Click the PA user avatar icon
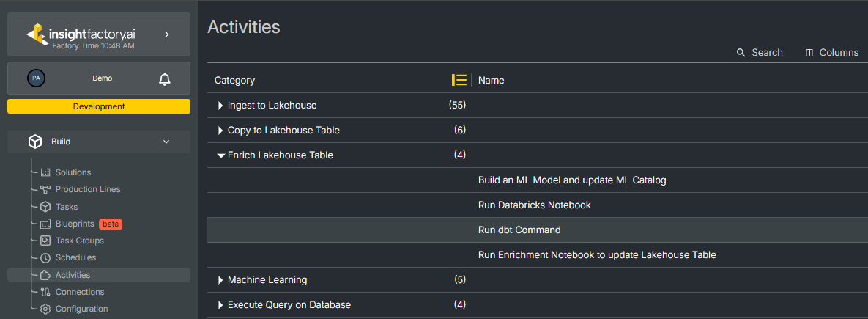The height and width of the screenshot is (319, 868). coord(36,78)
